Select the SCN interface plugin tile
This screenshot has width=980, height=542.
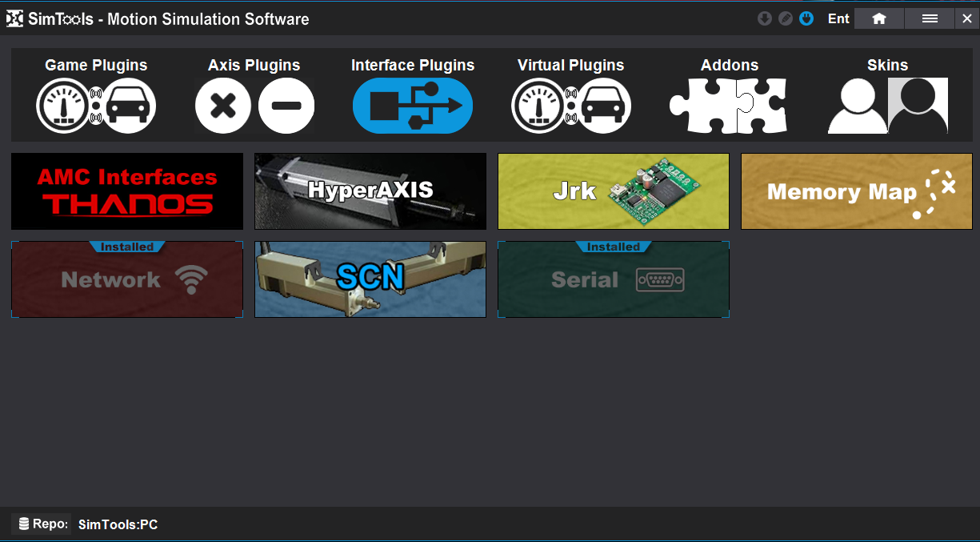[370, 279]
